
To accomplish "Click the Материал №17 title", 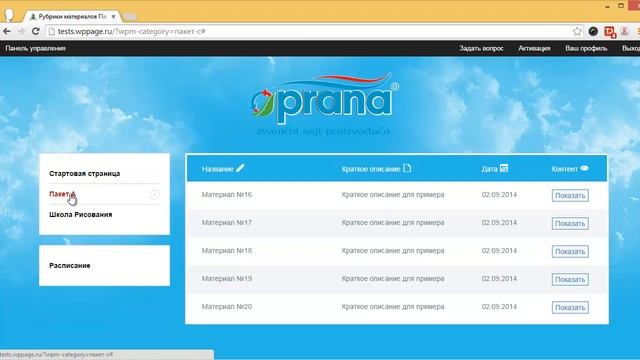I will [x=227, y=222].
